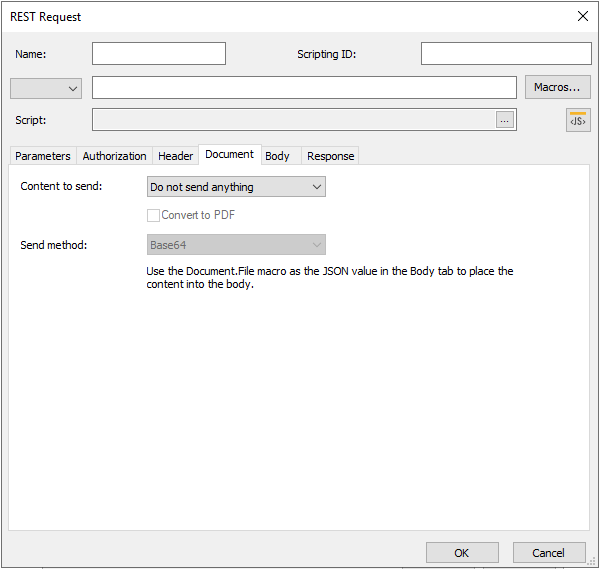
Task: Open the Send method Base64 dropdown
Action: tap(236, 245)
